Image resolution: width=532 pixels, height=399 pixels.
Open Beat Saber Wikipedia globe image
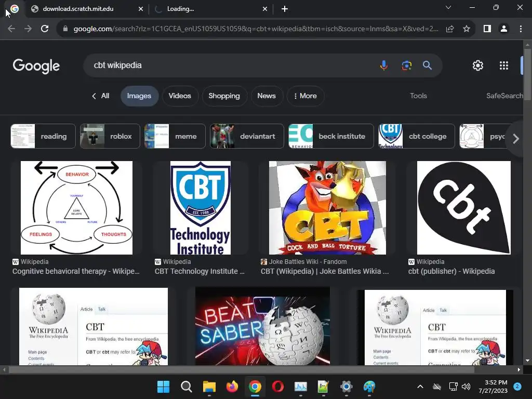[x=262, y=326]
